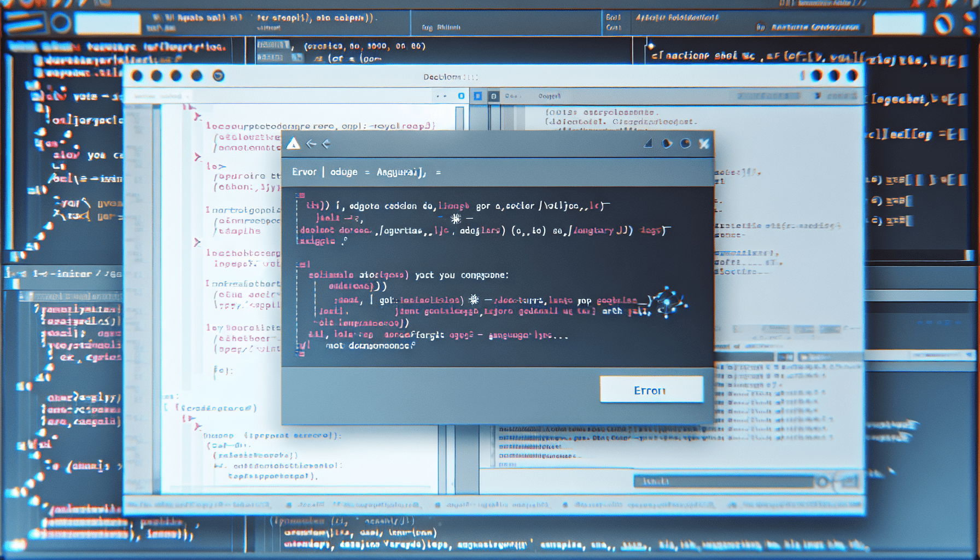Click the search field in the bottom-right of the window
980x560 pixels.
pyautogui.click(x=723, y=481)
